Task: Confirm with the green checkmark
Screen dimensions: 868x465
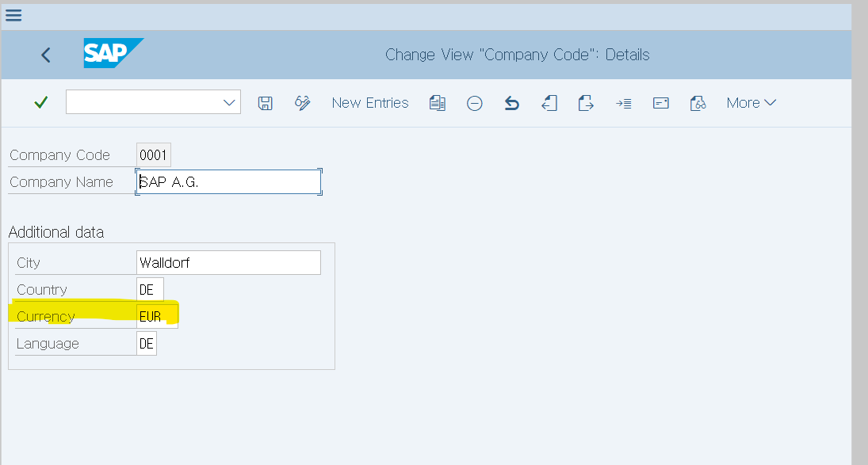Action: (41, 102)
